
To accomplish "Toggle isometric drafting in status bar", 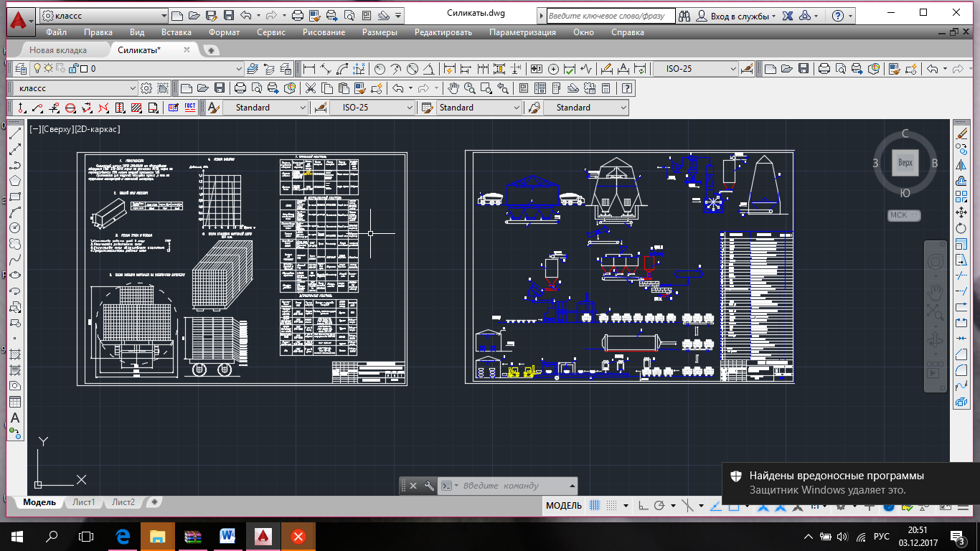I will pos(689,505).
